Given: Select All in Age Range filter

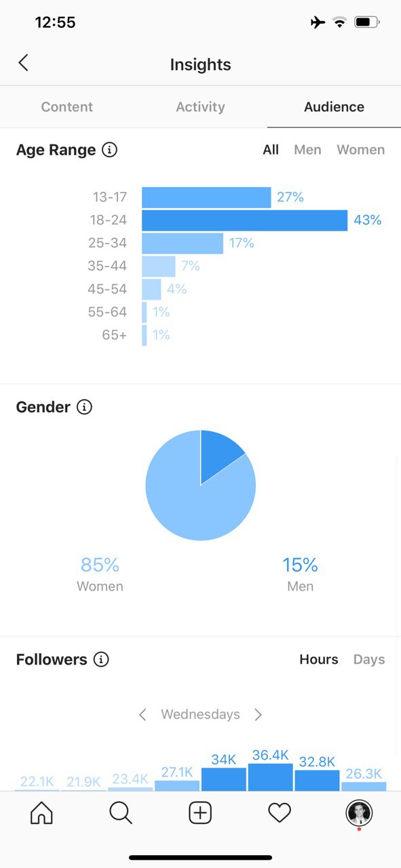Looking at the screenshot, I should [271, 150].
